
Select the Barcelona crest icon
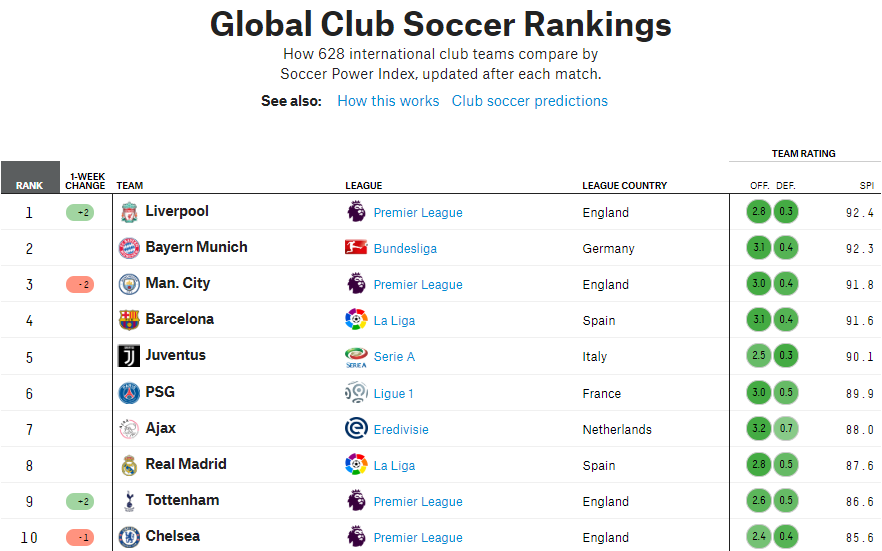pyautogui.click(x=129, y=320)
